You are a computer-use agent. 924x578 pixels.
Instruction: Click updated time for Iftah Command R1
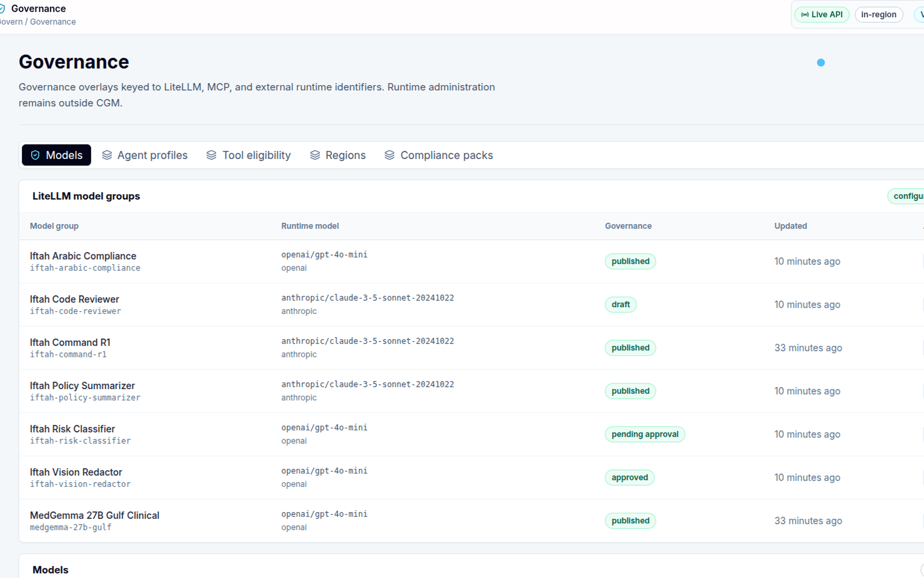(x=808, y=348)
